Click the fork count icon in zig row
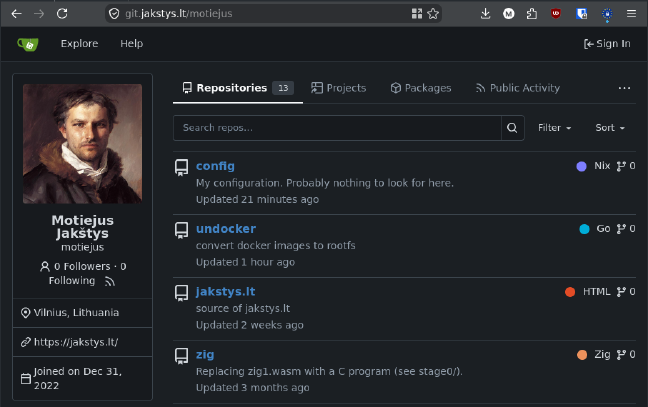 click(621, 355)
